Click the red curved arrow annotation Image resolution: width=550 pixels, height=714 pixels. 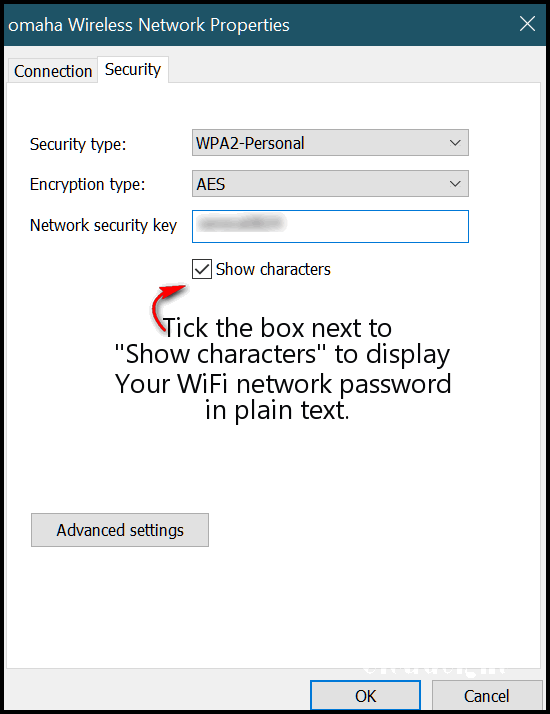pyautogui.click(x=167, y=307)
